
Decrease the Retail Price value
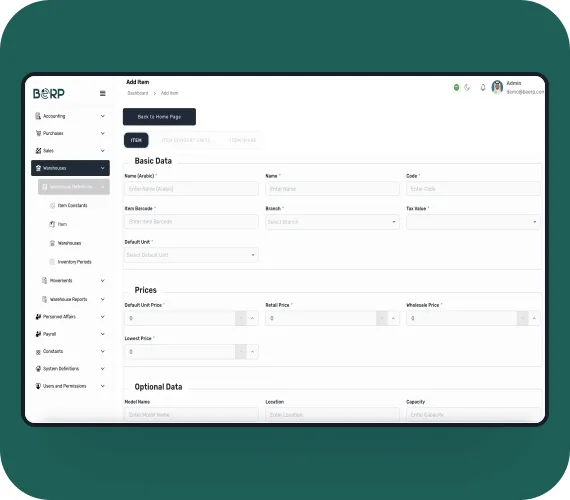382,318
